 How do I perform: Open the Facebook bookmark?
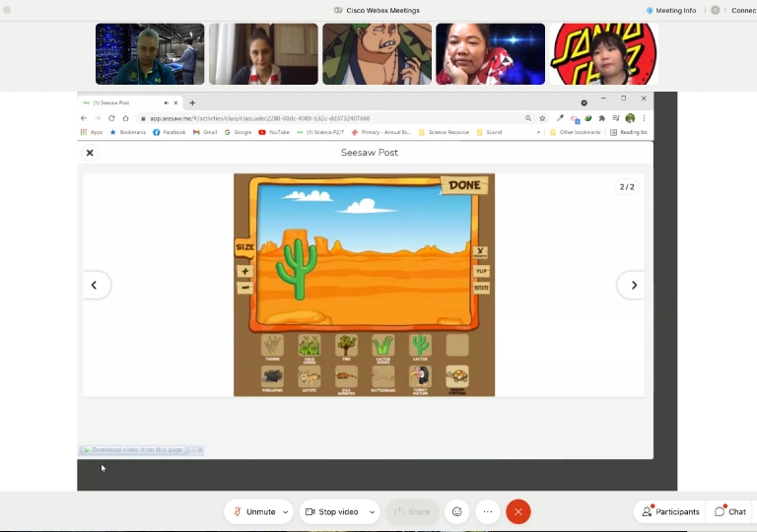170,132
